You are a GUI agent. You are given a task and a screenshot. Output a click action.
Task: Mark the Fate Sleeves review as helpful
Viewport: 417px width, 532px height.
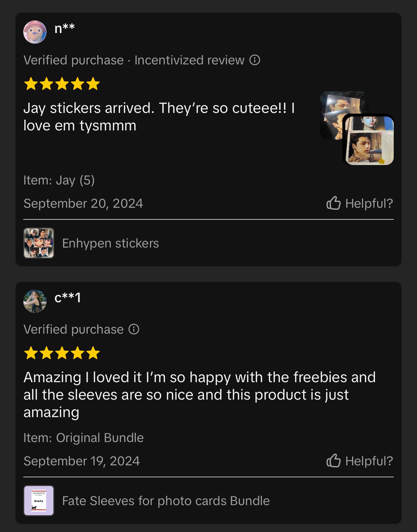pos(359,461)
